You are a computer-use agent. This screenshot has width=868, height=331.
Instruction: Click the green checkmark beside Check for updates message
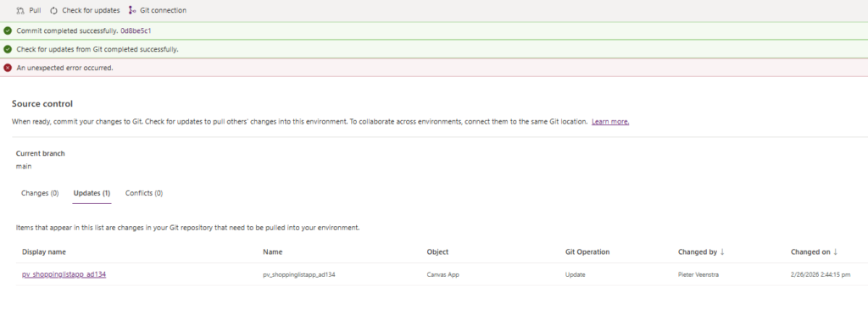(8, 49)
